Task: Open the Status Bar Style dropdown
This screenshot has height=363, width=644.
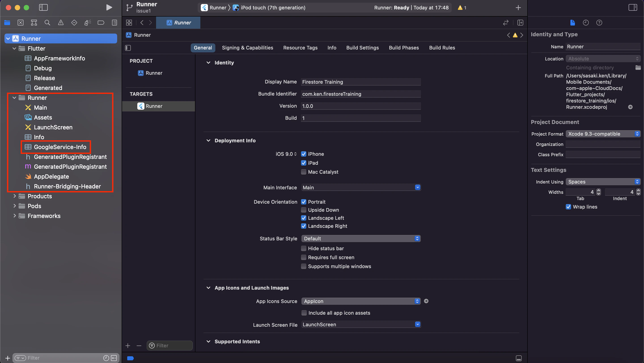Action: pos(360,238)
